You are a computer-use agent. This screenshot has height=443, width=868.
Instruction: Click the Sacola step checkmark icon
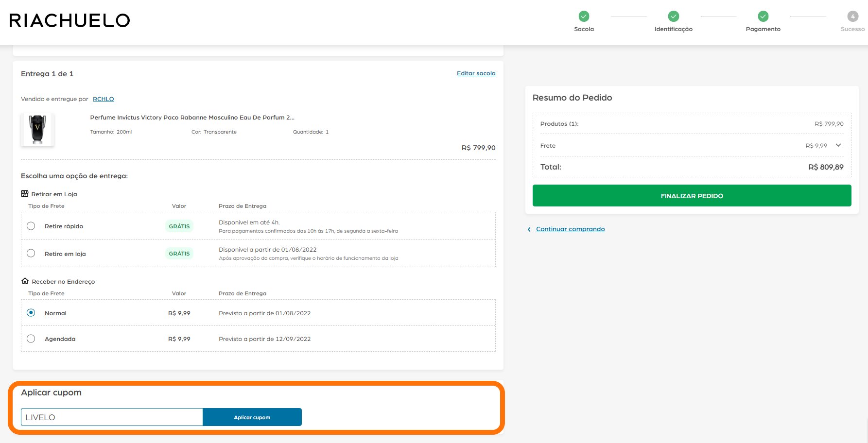coord(584,17)
